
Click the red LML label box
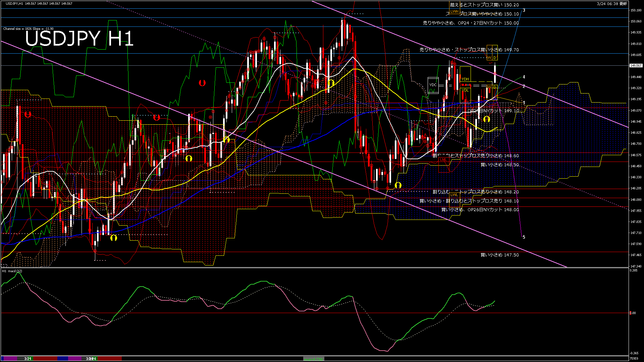pos(443,160)
